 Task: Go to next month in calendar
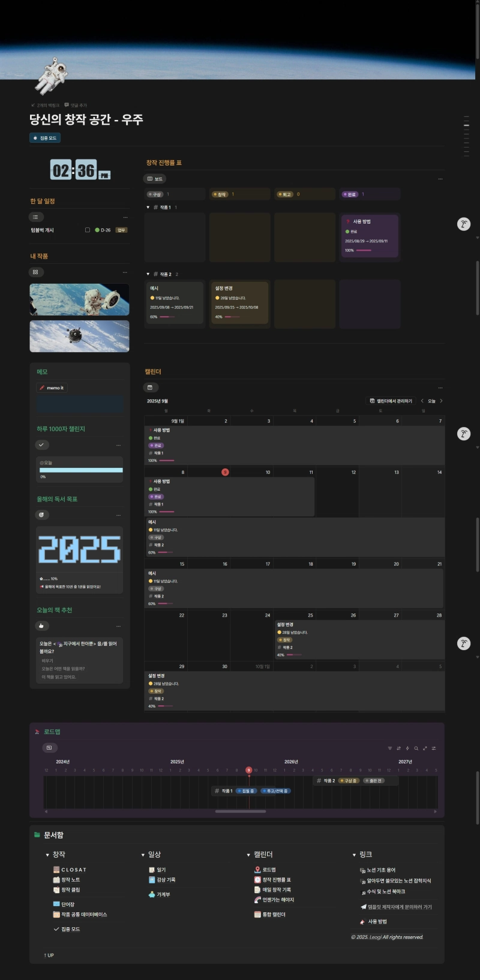tap(441, 401)
